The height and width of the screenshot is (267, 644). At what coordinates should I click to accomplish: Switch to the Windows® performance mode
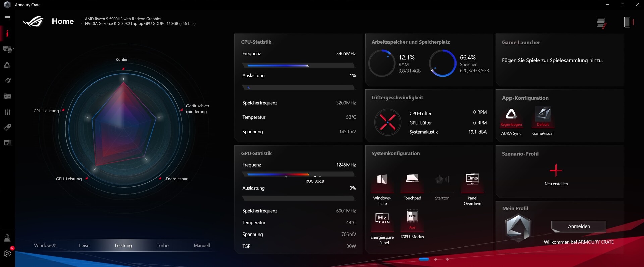click(45, 245)
